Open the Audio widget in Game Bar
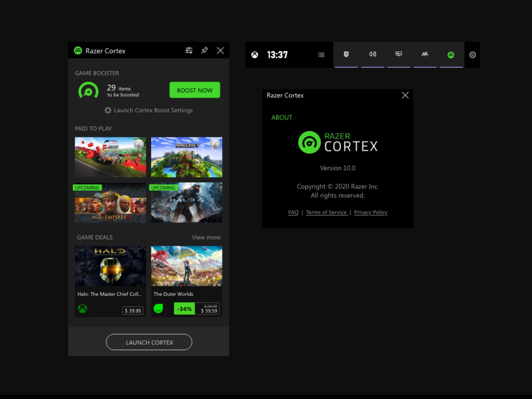The image size is (532, 399). 373,54
